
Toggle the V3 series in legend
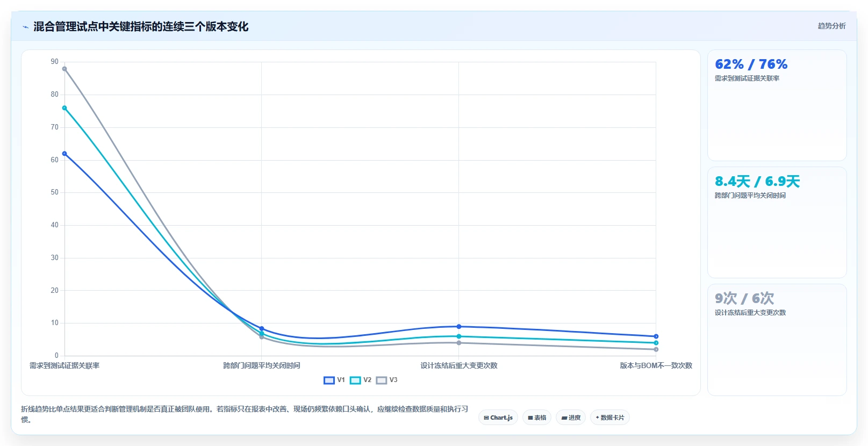click(387, 380)
